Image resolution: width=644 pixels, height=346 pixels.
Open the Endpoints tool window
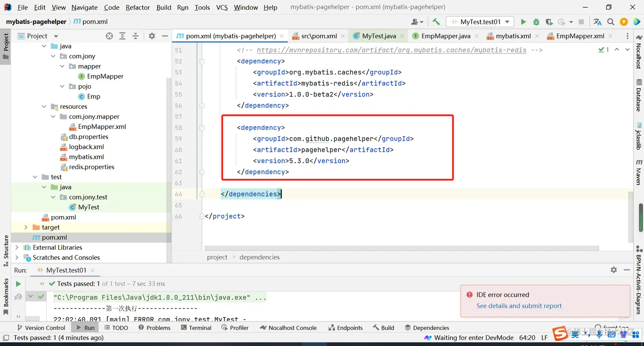tap(345, 328)
